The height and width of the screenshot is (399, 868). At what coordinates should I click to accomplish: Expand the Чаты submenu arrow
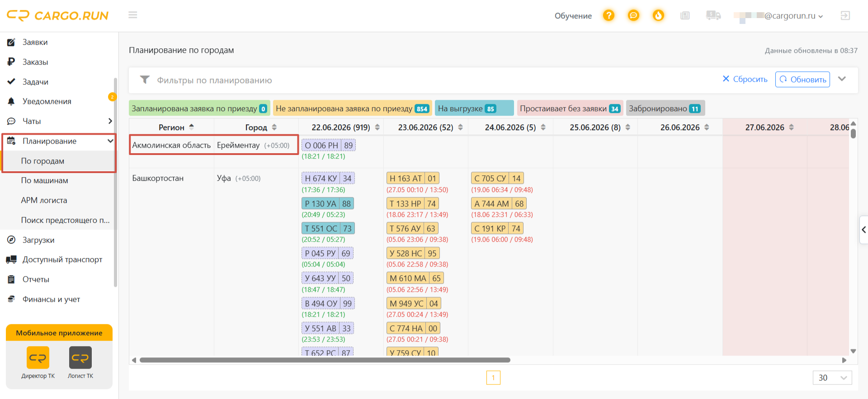coord(110,121)
